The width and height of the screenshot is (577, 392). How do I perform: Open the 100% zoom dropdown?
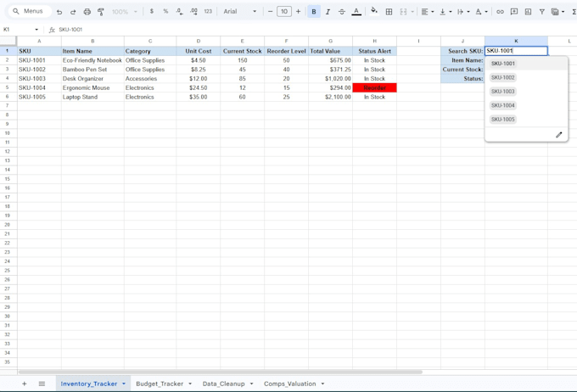click(x=125, y=12)
